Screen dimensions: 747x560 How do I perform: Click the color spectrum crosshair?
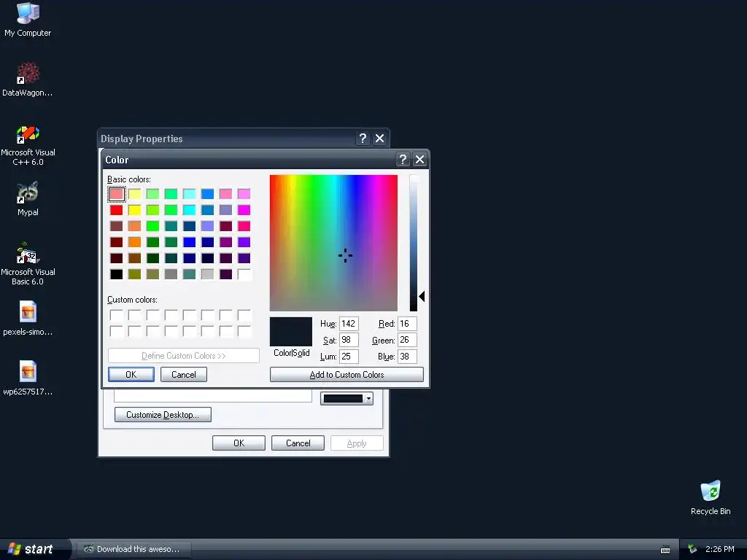tap(345, 255)
